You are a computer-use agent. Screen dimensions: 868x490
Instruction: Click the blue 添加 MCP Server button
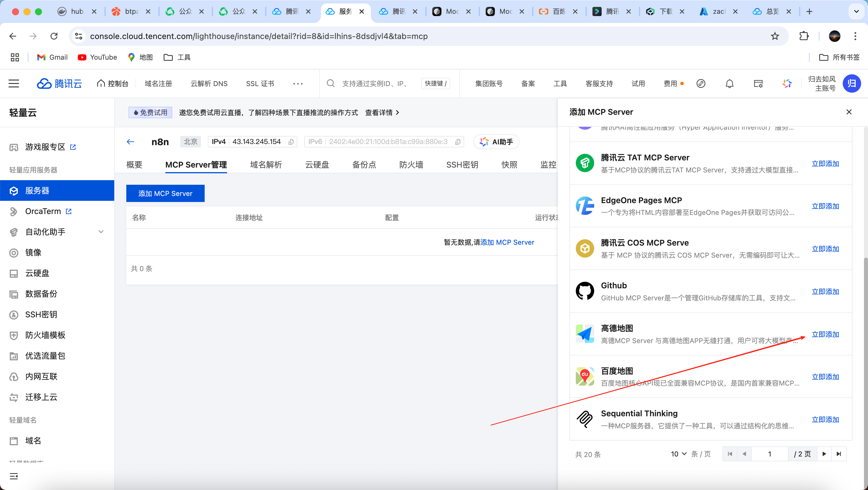coord(165,194)
